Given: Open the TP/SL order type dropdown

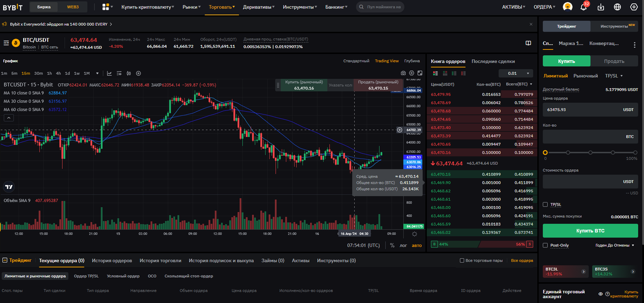Looking at the screenshot, I should click(x=613, y=76).
